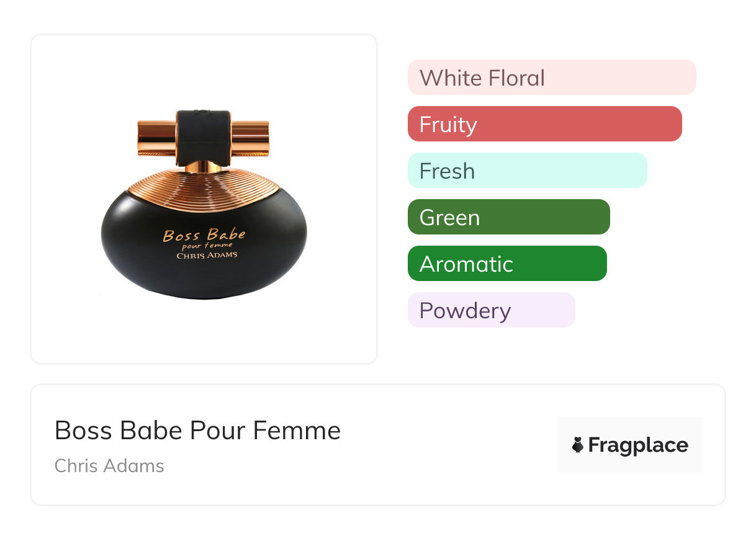Click the black glass body below the lettering
This screenshot has width=756, height=536.
(x=204, y=279)
